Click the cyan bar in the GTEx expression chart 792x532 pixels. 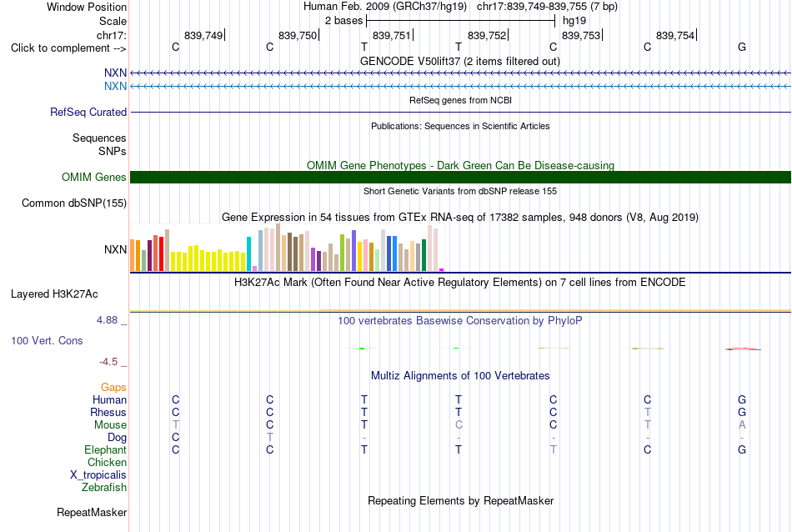click(x=248, y=254)
